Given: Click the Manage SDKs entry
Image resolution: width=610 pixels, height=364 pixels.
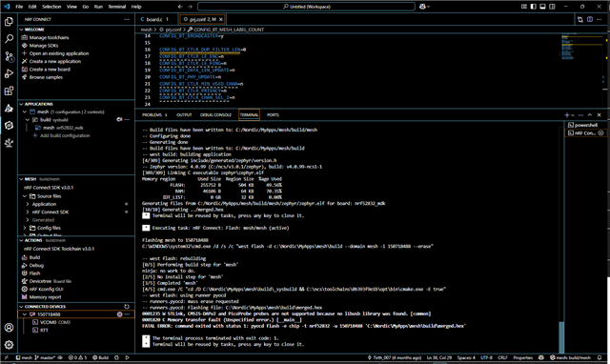Looking at the screenshot, I should tap(44, 46).
